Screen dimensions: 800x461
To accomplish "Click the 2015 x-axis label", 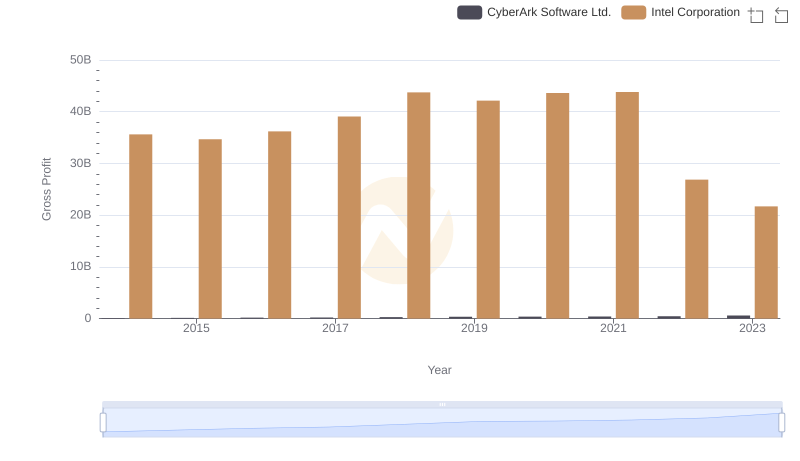I will (x=196, y=328).
